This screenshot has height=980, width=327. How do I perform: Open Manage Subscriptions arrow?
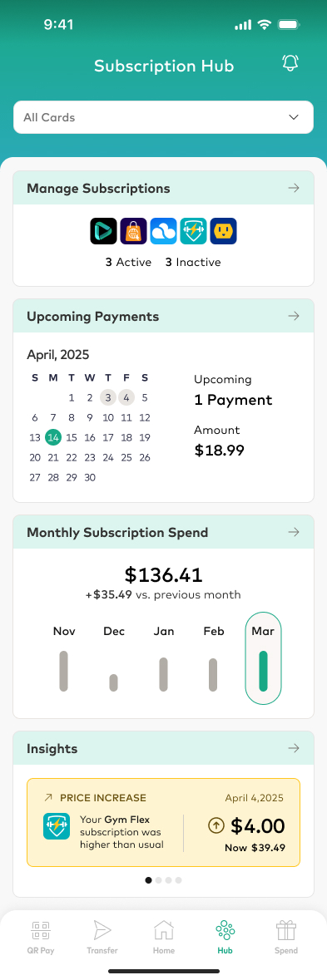click(x=294, y=188)
